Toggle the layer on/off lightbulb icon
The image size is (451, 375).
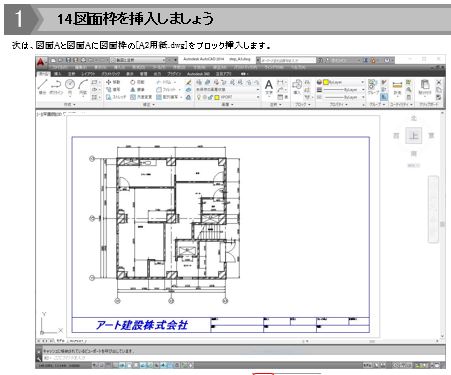[x=199, y=97]
